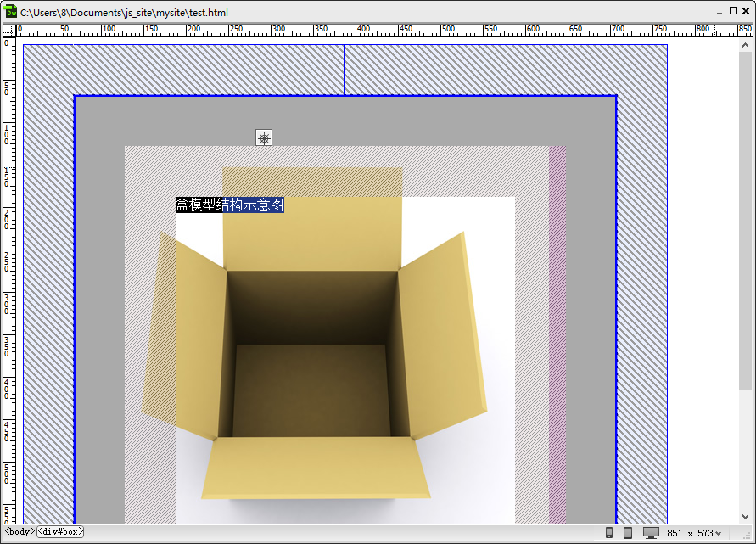Click the pink hatched strip on right side

pyautogui.click(x=557, y=339)
